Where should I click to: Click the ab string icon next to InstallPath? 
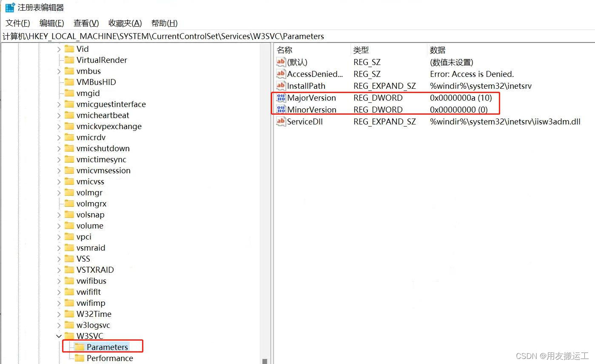tap(281, 86)
